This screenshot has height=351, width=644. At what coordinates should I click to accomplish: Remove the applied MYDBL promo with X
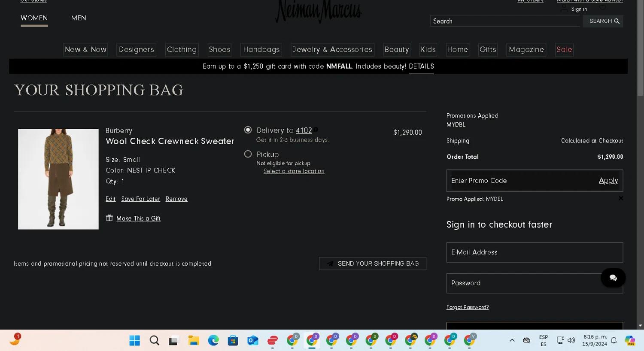click(620, 198)
